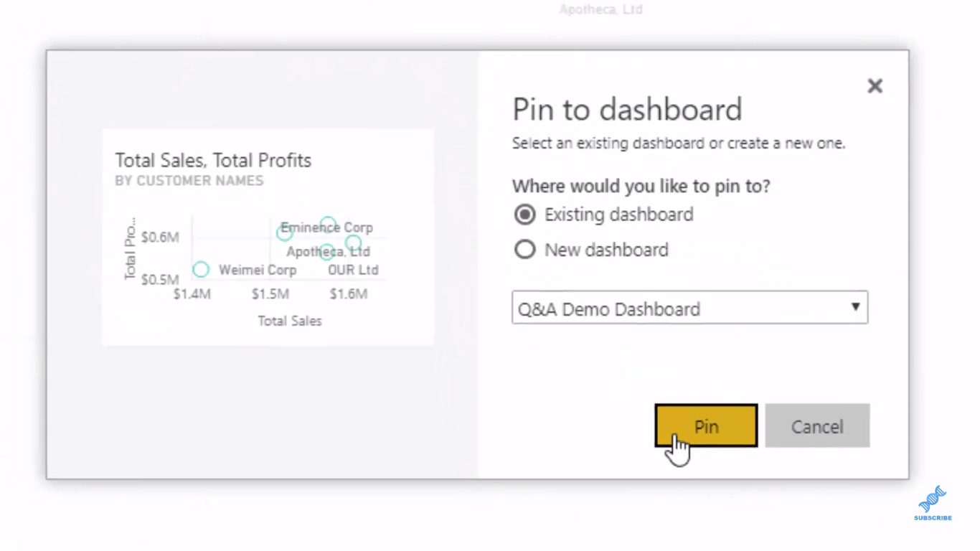Choose the New dashboard radio option
The height and width of the screenshot is (551, 980).
[525, 250]
